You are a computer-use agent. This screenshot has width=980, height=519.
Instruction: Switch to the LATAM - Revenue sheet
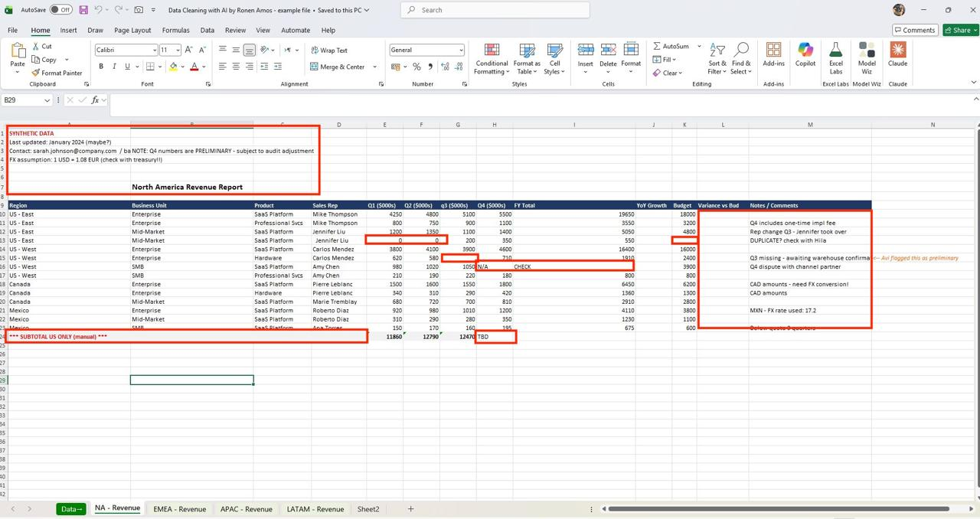[x=315, y=509]
